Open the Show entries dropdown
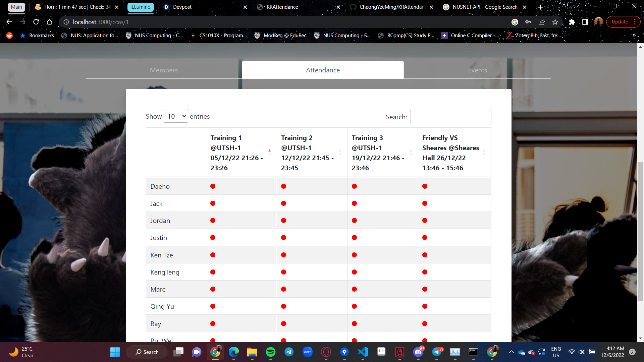Image resolution: width=644 pixels, height=362 pixels. (176, 116)
